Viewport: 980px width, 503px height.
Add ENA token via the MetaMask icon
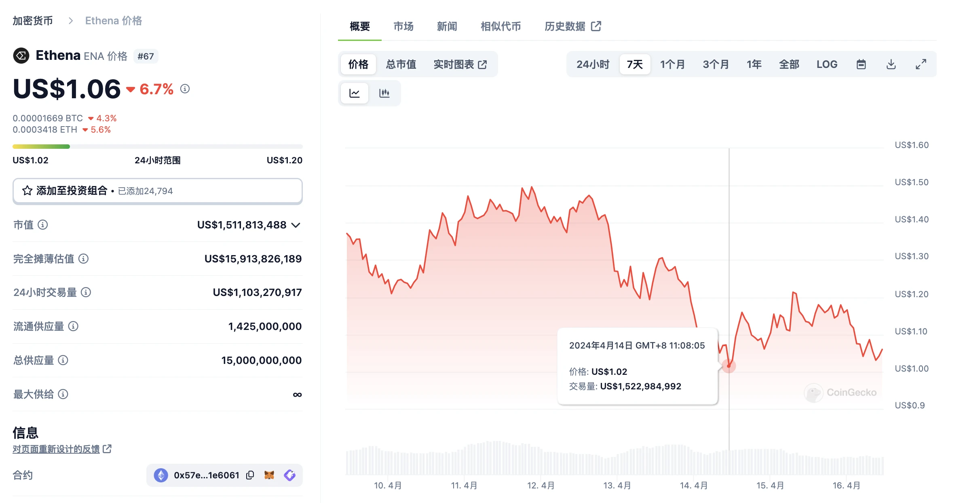pos(269,476)
